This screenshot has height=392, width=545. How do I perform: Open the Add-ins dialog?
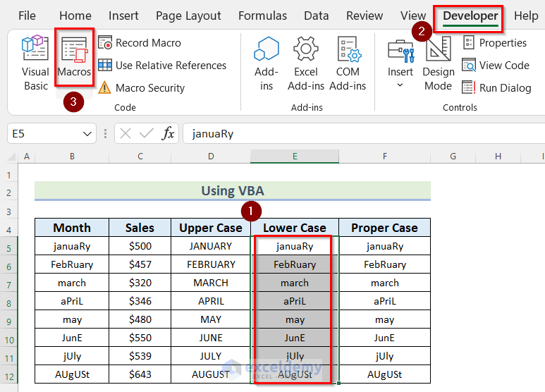[x=267, y=63]
